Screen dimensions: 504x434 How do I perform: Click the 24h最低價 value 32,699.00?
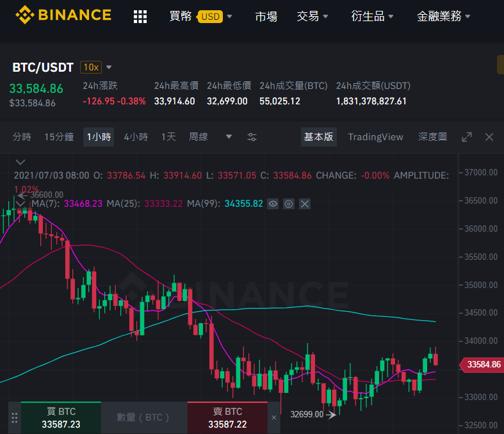click(x=227, y=101)
